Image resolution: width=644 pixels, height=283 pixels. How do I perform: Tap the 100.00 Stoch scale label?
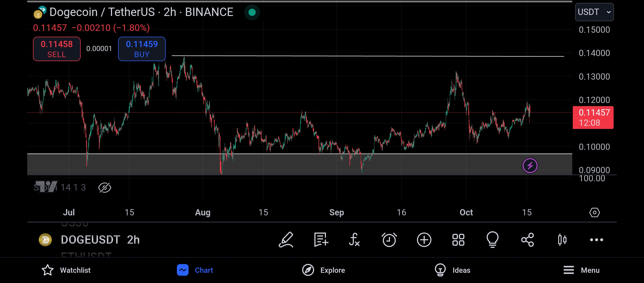(x=592, y=179)
